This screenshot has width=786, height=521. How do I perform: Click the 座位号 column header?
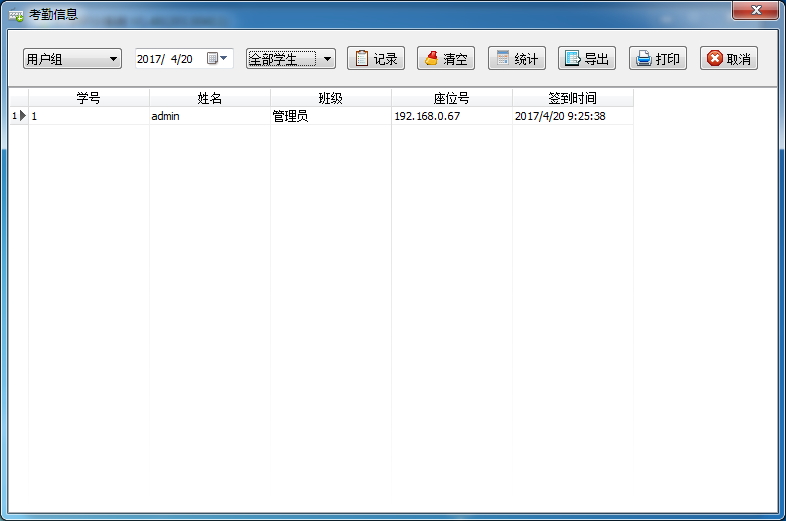click(x=452, y=98)
